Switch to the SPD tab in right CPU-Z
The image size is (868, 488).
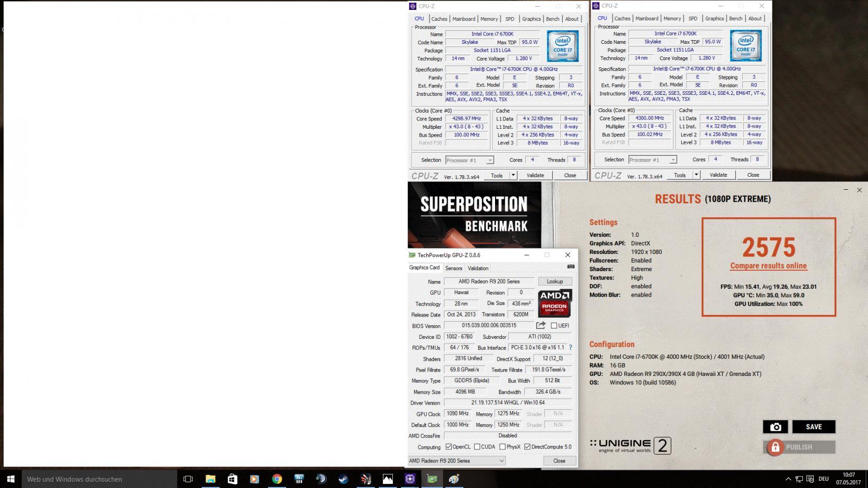coord(693,18)
